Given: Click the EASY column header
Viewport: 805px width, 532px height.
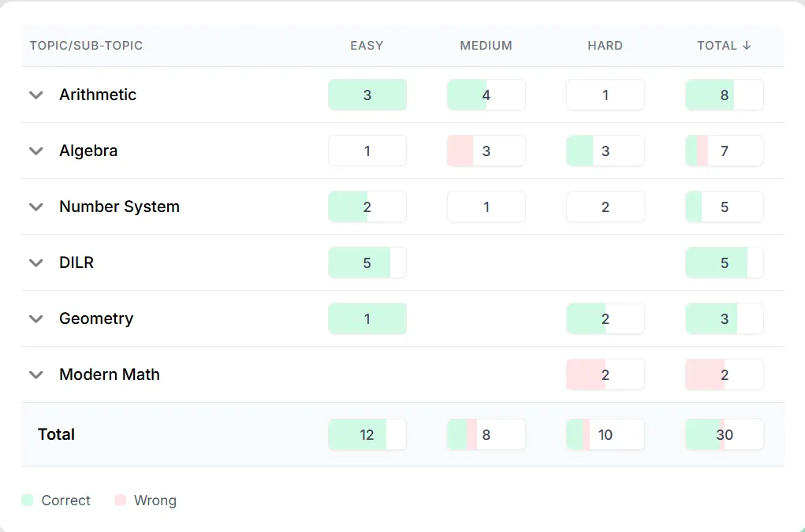Looking at the screenshot, I should (367, 46).
